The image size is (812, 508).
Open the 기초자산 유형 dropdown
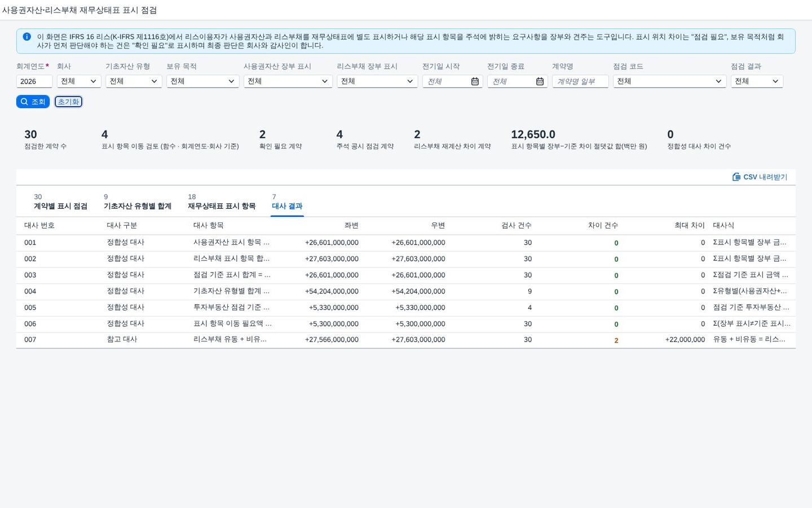tap(134, 81)
